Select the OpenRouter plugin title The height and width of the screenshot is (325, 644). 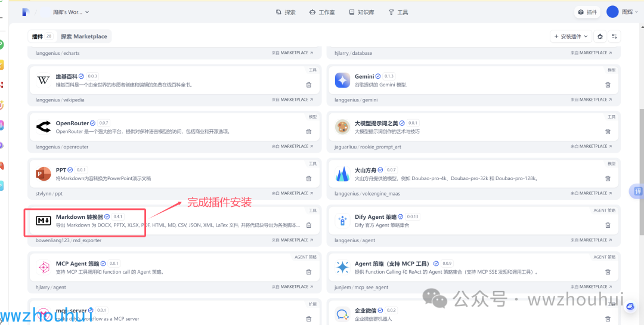[x=72, y=123]
